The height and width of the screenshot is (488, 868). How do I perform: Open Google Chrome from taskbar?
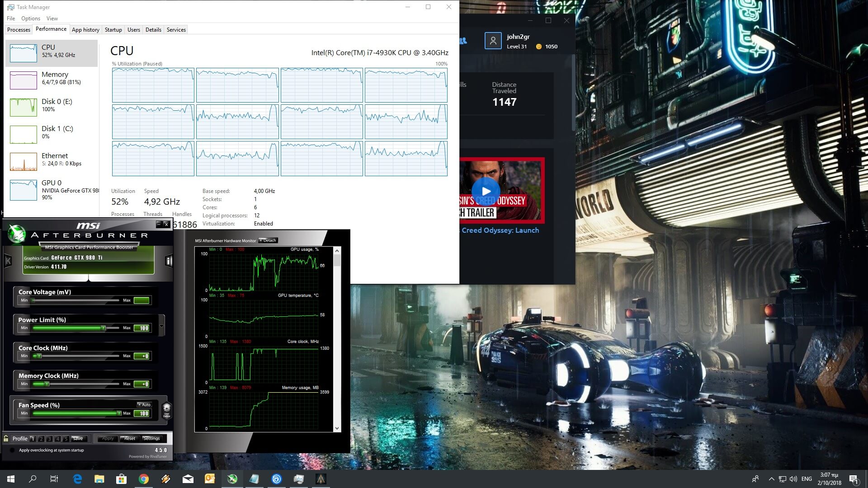click(x=144, y=479)
